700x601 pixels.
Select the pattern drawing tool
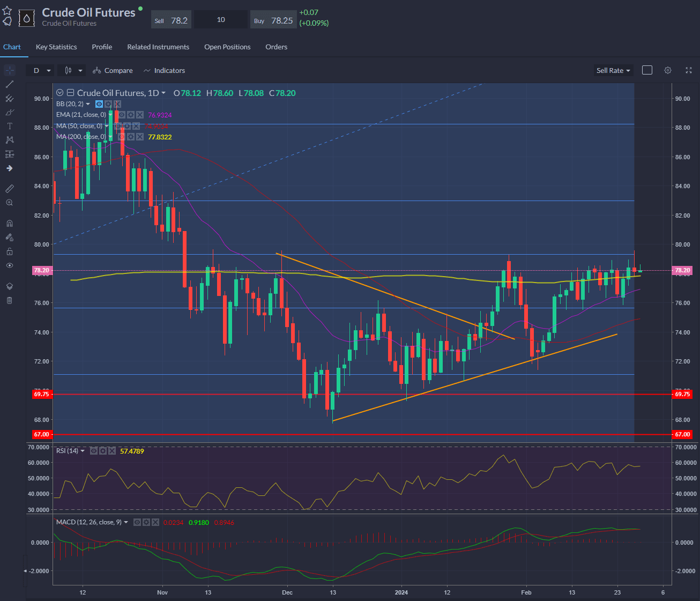coord(10,140)
